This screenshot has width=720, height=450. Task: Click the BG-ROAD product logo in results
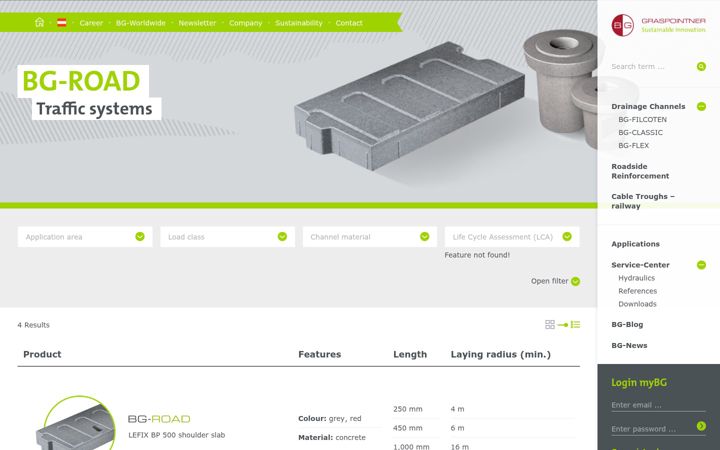(x=159, y=419)
